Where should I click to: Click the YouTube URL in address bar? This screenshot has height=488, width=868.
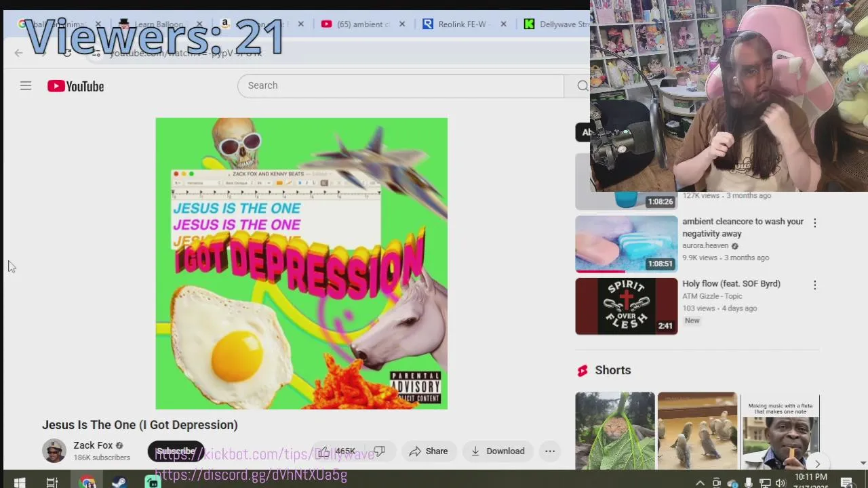click(185, 53)
